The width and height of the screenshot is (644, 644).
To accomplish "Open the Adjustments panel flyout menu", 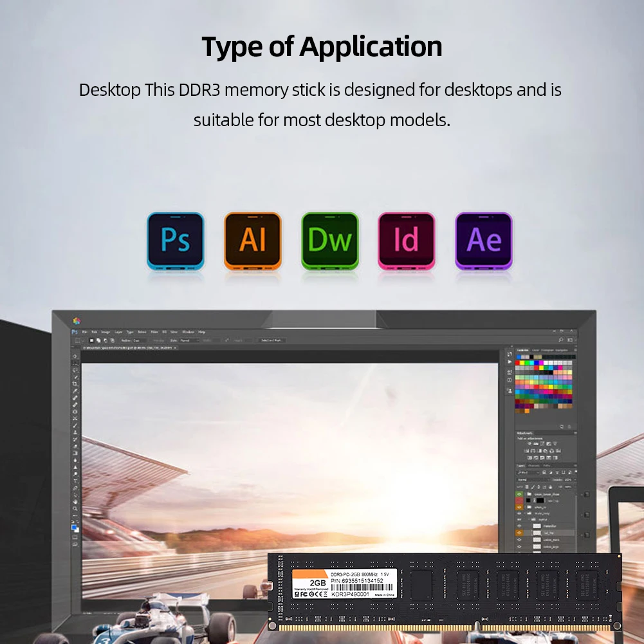I will (x=575, y=433).
